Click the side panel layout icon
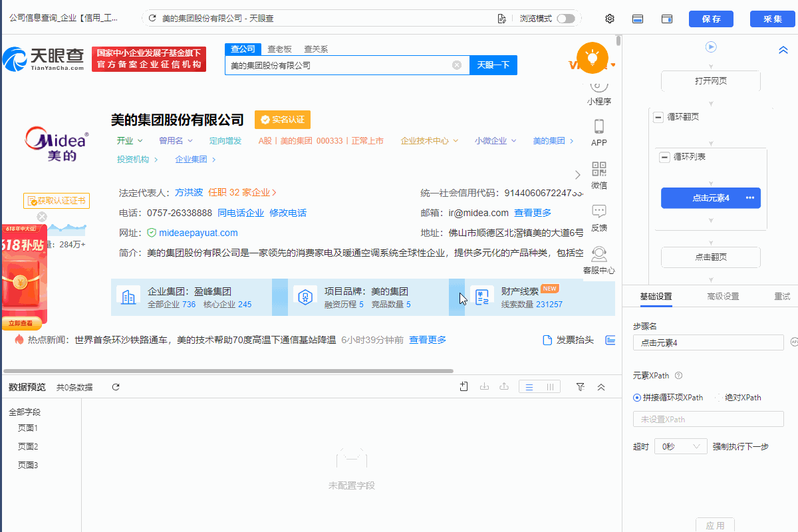This screenshot has height=532, width=798. (x=667, y=19)
